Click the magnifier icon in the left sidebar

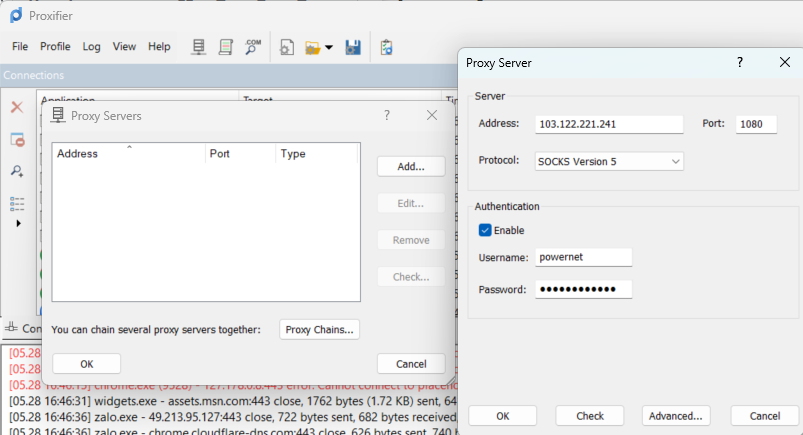17,171
